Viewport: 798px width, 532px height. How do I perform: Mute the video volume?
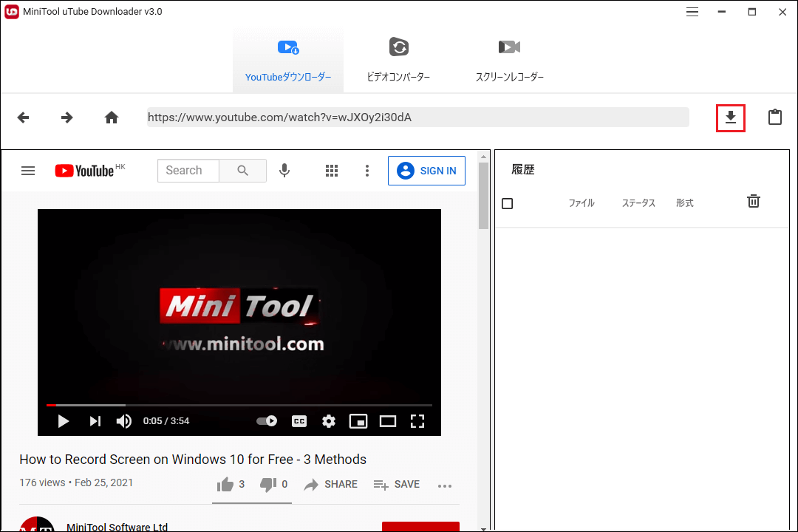pos(123,420)
